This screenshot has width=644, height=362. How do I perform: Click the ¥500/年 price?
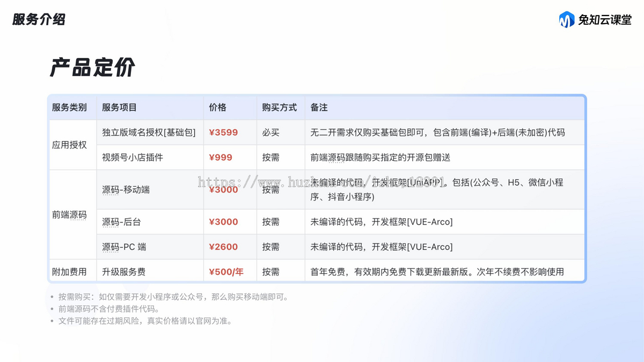(x=226, y=272)
